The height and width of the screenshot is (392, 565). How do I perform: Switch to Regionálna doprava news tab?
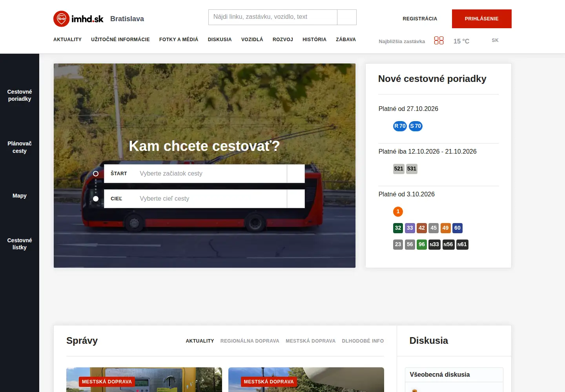(250, 341)
